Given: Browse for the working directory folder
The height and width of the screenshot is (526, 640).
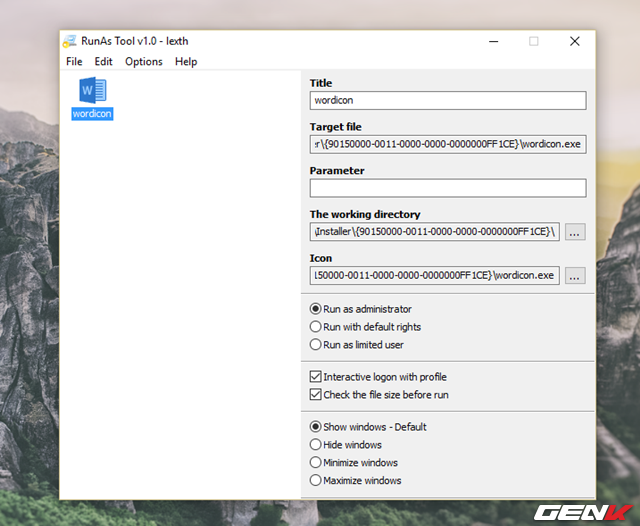Looking at the screenshot, I should click(575, 232).
